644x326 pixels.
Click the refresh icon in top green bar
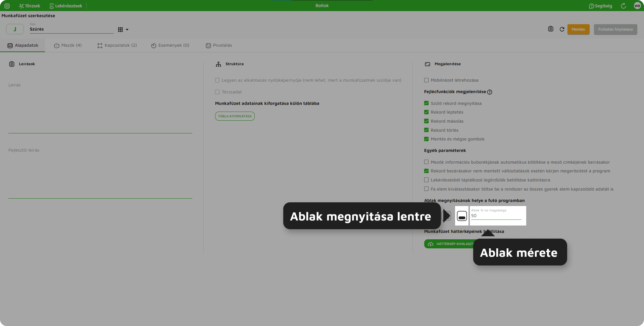point(624,6)
